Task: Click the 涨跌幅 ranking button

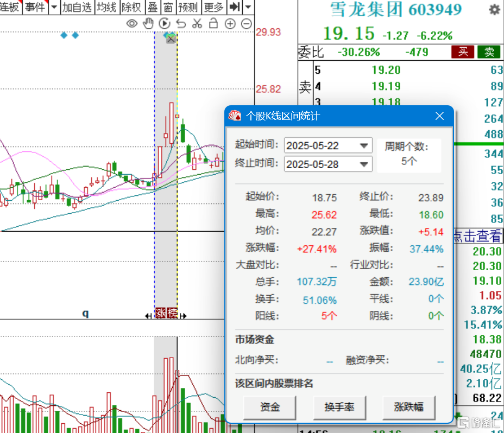Action: [x=409, y=407]
